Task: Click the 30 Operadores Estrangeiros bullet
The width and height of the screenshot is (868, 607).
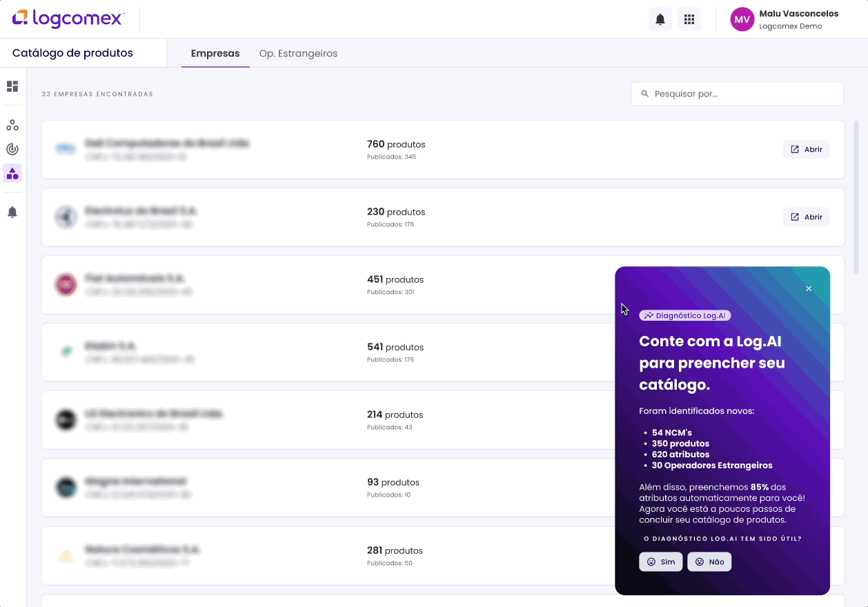Action: coord(712,466)
